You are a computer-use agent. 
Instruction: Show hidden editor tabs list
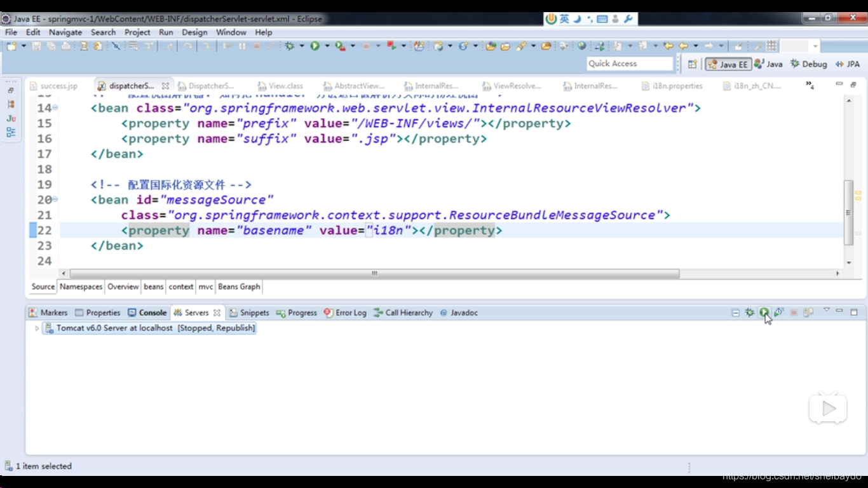click(810, 85)
